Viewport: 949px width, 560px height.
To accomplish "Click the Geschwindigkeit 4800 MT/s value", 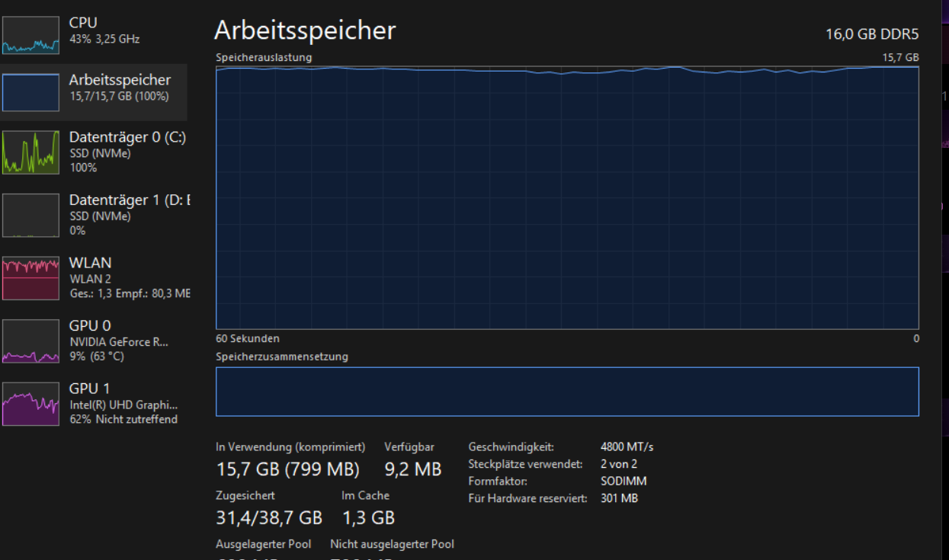I will [627, 446].
